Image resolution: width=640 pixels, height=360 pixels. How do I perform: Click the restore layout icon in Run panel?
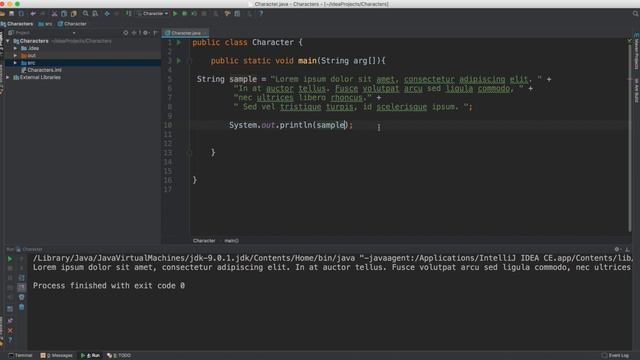click(10, 309)
